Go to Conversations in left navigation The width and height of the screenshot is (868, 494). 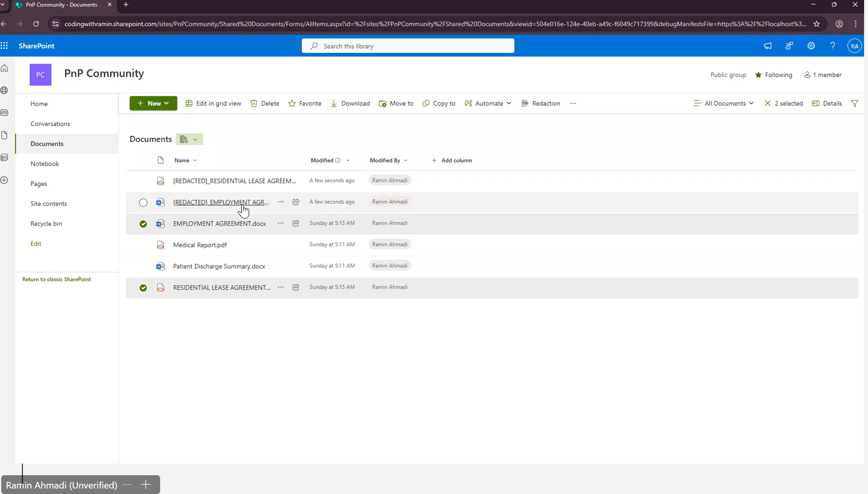[x=50, y=124]
